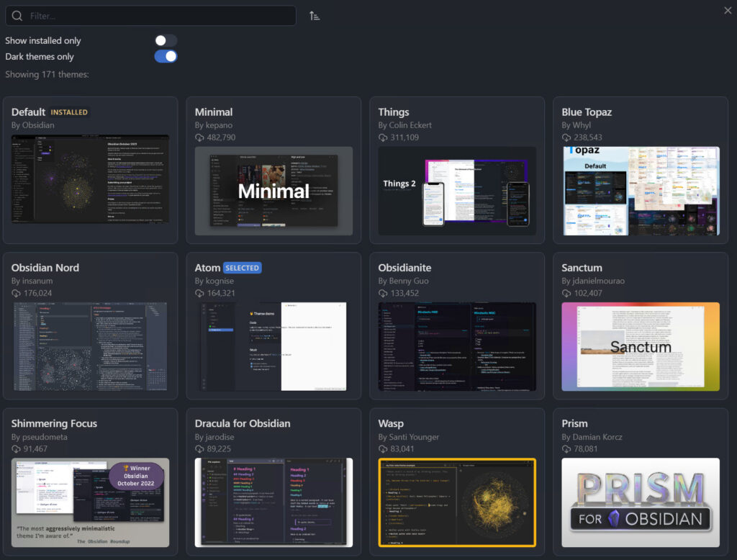Turn off Dark themes only toggle
Viewport: 737px width, 560px height.
[166, 56]
